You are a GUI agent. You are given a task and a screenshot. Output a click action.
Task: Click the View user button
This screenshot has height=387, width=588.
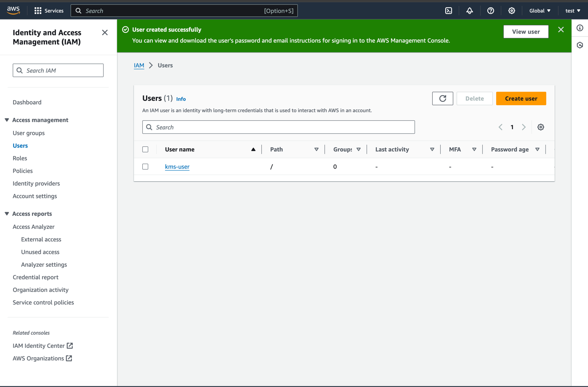point(526,32)
